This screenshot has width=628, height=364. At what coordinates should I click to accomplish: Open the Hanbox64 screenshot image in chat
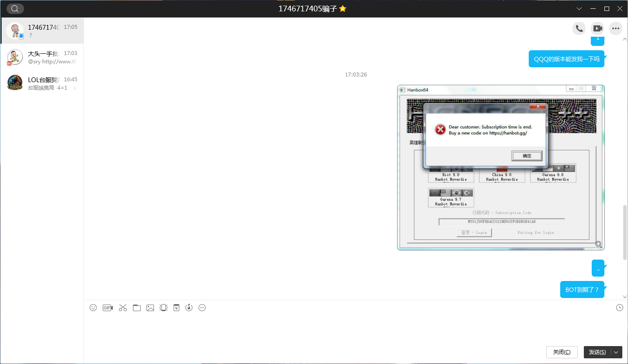[501, 167]
